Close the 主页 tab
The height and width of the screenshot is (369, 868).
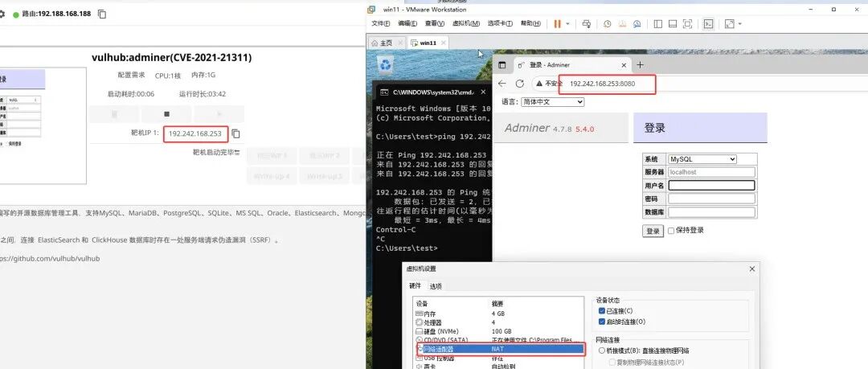pos(399,43)
